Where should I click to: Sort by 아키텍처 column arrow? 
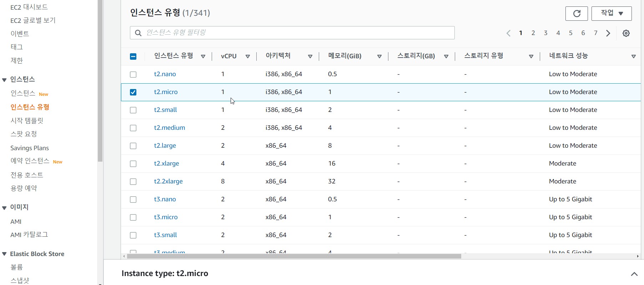click(310, 56)
